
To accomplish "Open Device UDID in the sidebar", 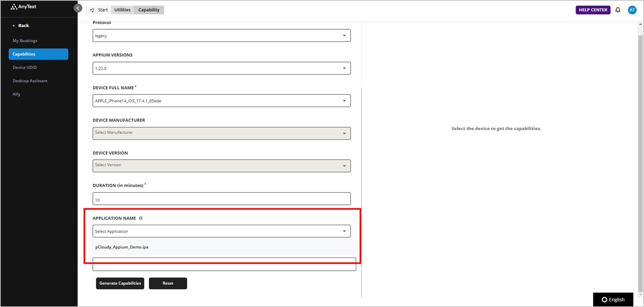I will point(25,68).
